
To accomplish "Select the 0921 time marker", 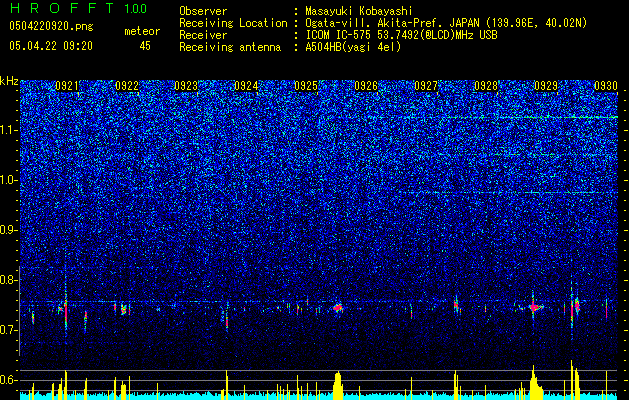I will point(67,86).
